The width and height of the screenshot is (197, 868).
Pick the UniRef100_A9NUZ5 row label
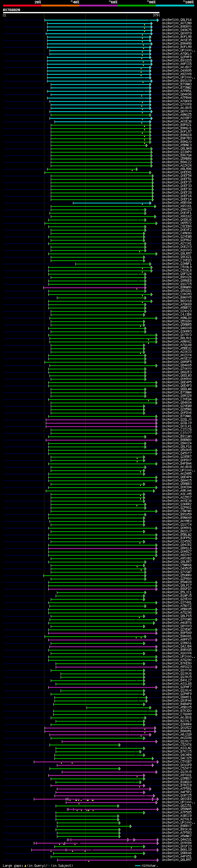tap(177, 115)
